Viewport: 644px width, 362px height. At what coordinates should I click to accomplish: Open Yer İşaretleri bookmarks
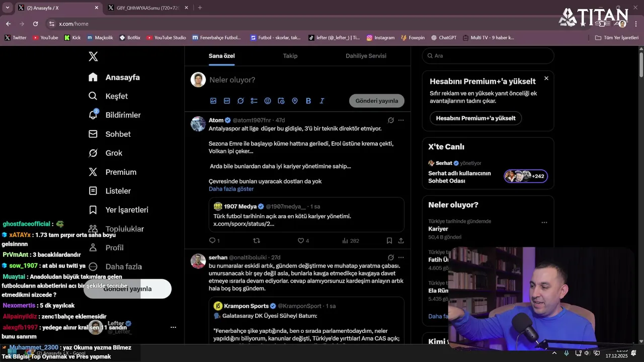(x=118, y=210)
